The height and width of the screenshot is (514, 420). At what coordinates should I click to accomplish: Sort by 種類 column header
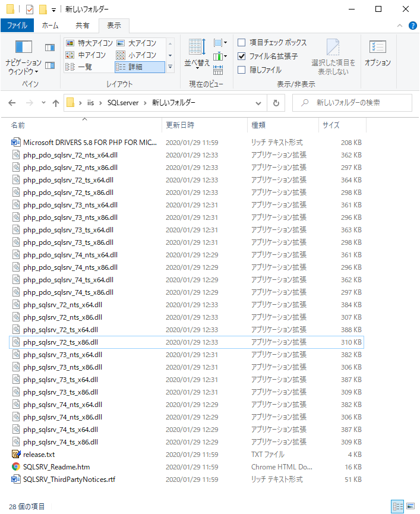[283, 125]
